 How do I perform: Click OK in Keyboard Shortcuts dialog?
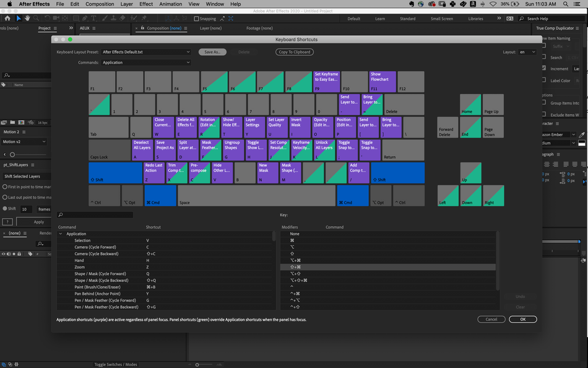(x=523, y=319)
